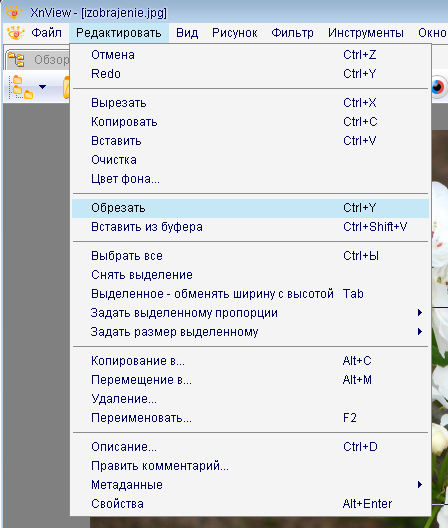Click the XnView title bar application icon
The width and height of the screenshot is (448, 528).
click(x=14, y=12)
